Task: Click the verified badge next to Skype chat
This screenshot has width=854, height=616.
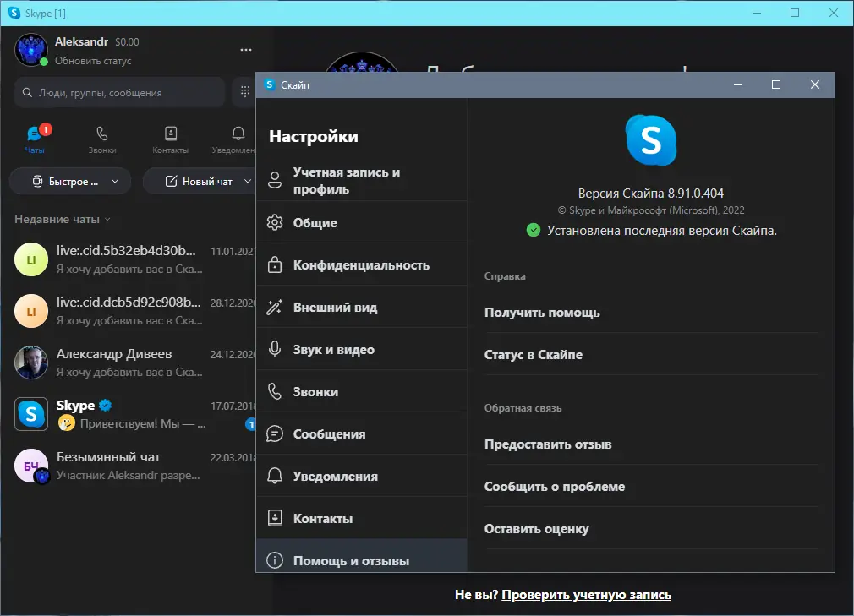Action: (106, 405)
